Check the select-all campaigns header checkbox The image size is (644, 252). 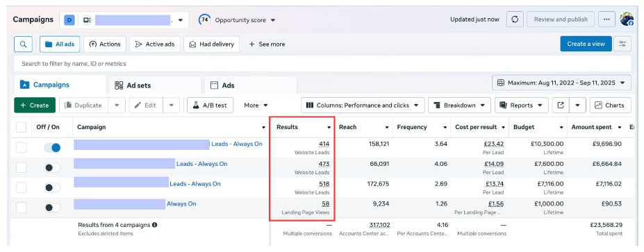click(x=21, y=127)
